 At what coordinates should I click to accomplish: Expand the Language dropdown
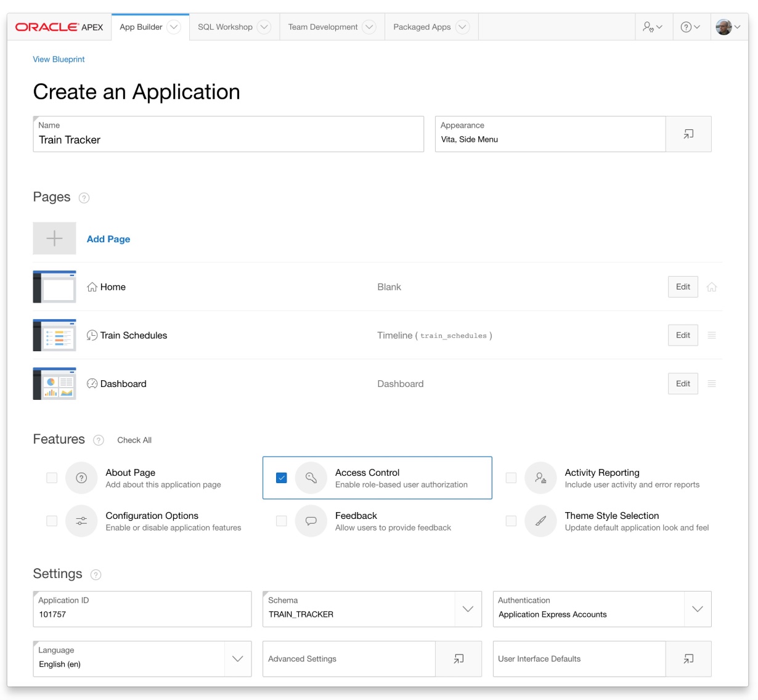point(238,659)
